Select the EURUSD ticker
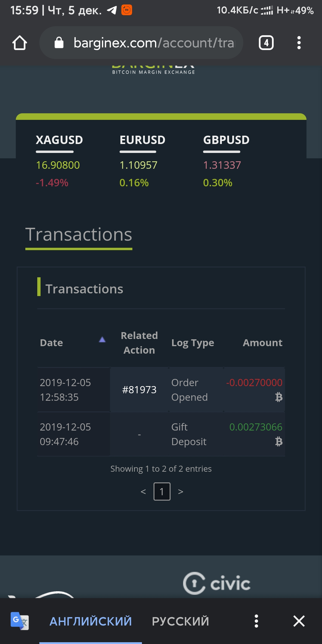The image size is (322, 644). (x=142, y=140)
